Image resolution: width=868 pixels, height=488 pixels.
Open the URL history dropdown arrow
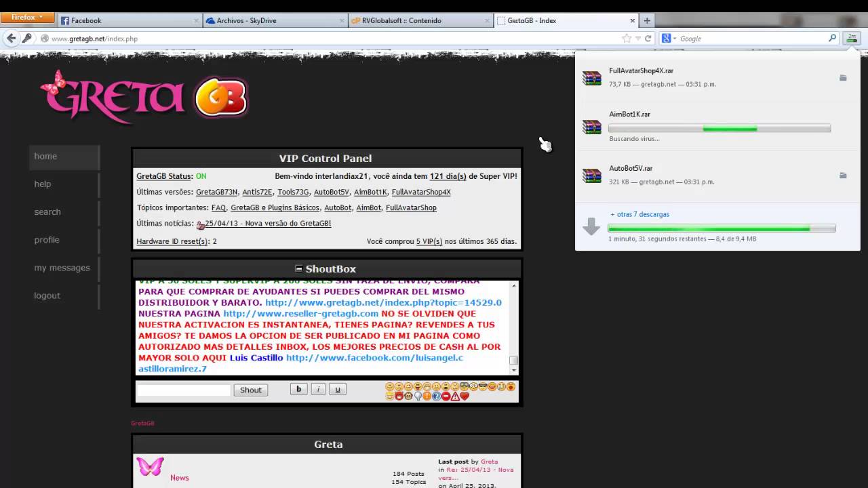[638, 39]
